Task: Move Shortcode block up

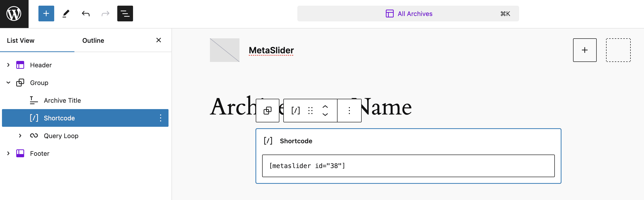Action: pyautogui.click(x=325, y=107)
